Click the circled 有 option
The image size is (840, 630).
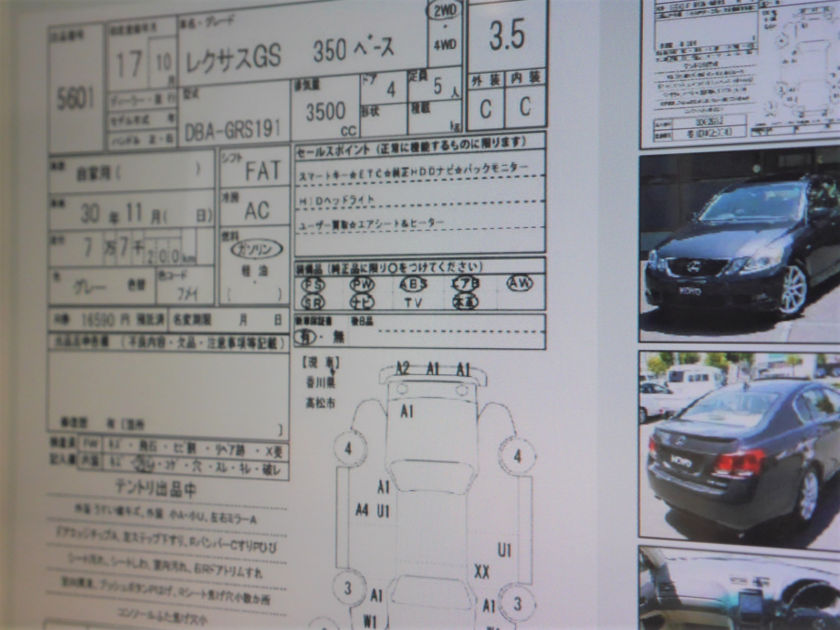(305, 337)
